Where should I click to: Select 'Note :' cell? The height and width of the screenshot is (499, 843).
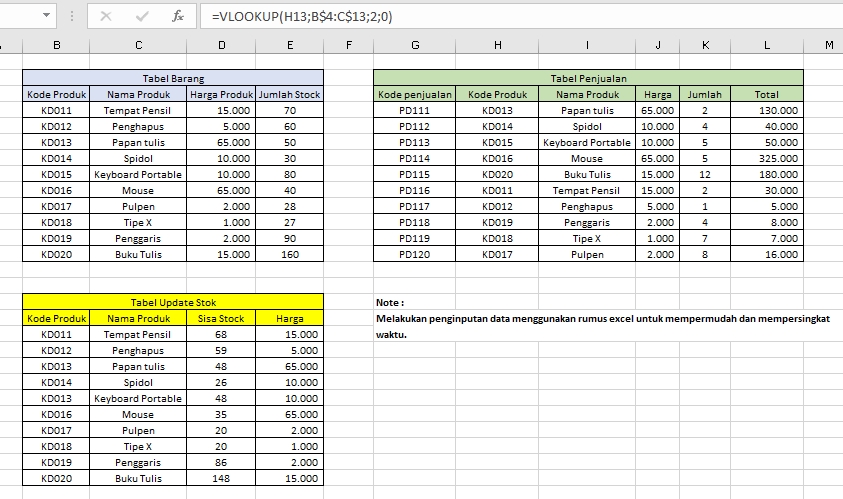click(x=415, y=302)
